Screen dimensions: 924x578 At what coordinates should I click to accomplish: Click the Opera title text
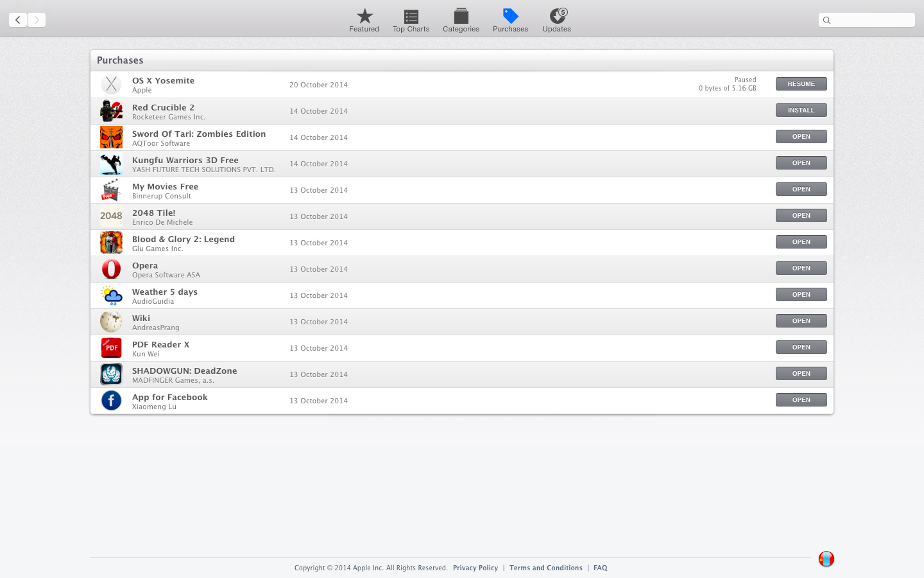coord(145,265)
